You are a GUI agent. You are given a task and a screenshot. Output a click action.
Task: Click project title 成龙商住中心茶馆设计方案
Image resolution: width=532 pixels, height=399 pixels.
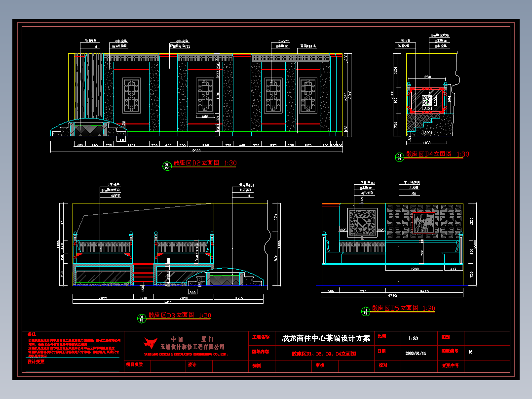click(x=326, y=338)
